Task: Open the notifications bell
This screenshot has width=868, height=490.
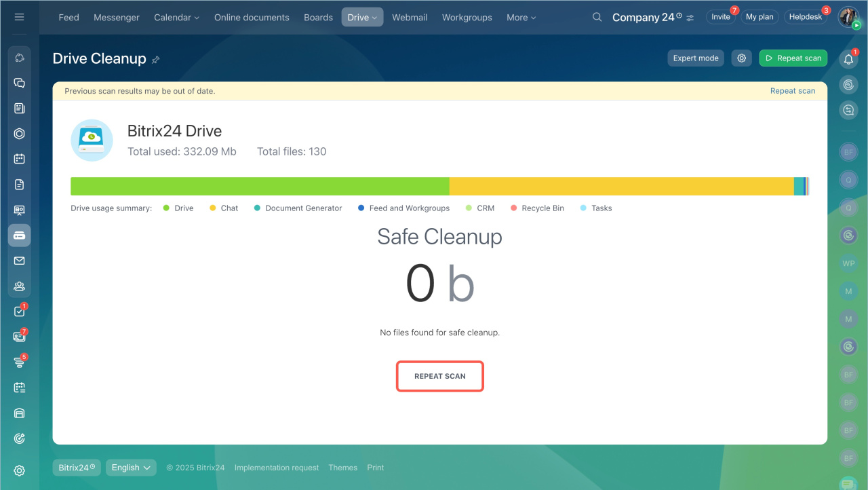Action: click(x=848, y=60)
